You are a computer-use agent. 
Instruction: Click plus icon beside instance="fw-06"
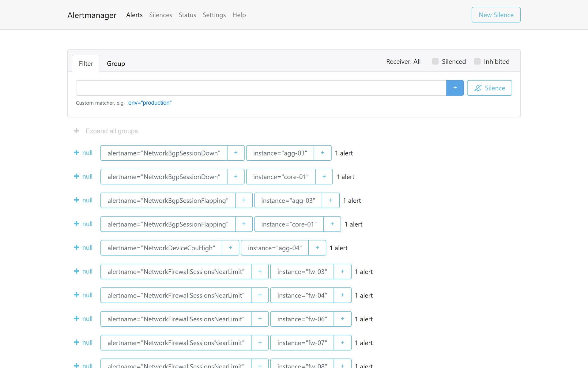(x=342, y=319)
